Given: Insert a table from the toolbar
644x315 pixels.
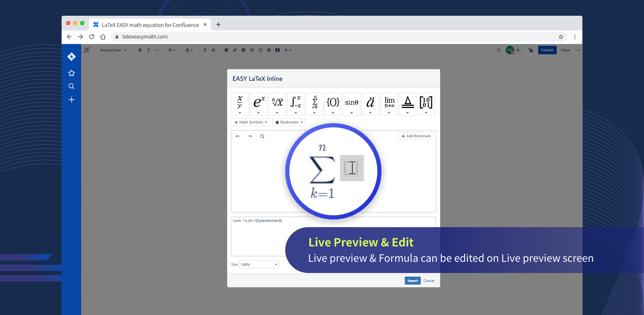Looking at the screenshot, I should click(x=269, y=50).
